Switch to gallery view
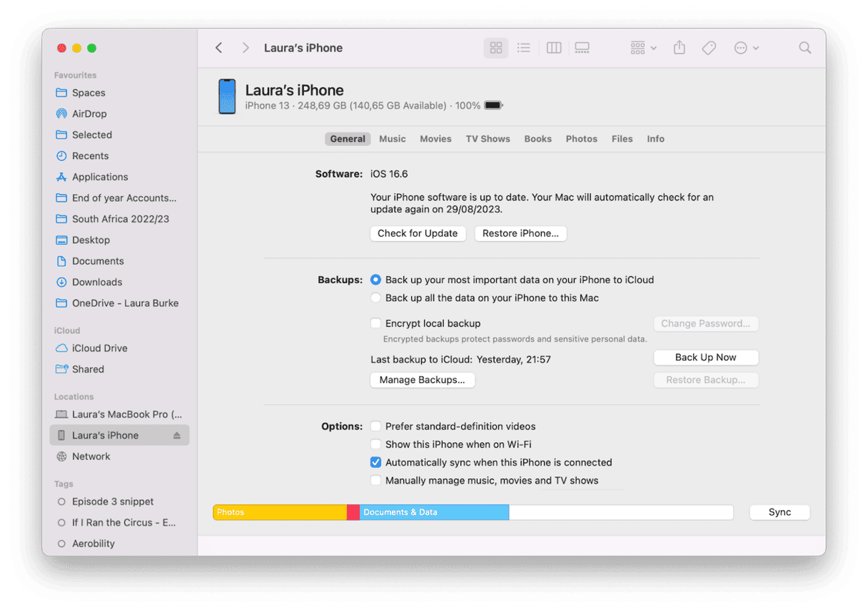This screenshot has width=868, height=612. tap(582, 47)
